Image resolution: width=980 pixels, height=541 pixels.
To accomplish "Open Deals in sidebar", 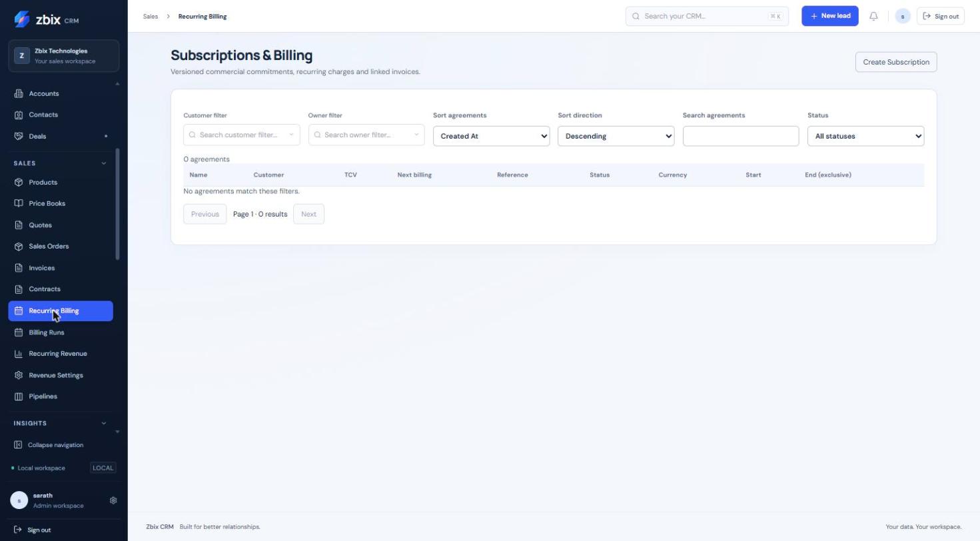I will (61, 137).
